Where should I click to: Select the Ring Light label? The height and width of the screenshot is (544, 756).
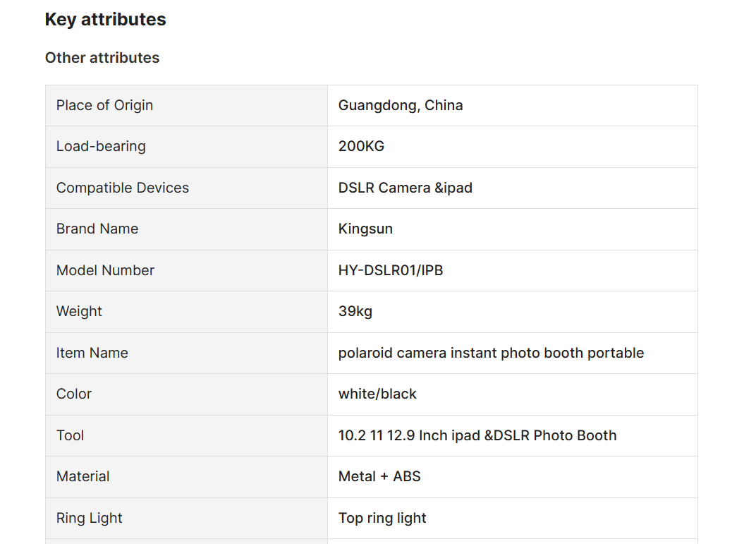click(89, 518)
